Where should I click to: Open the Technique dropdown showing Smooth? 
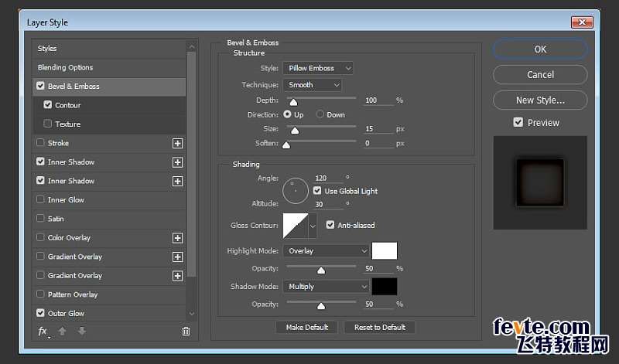(x=313, y=85)
